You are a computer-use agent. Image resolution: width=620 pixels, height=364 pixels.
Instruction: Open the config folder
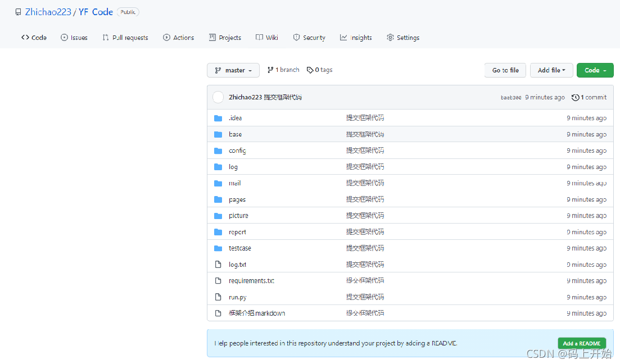click(237, 151)
